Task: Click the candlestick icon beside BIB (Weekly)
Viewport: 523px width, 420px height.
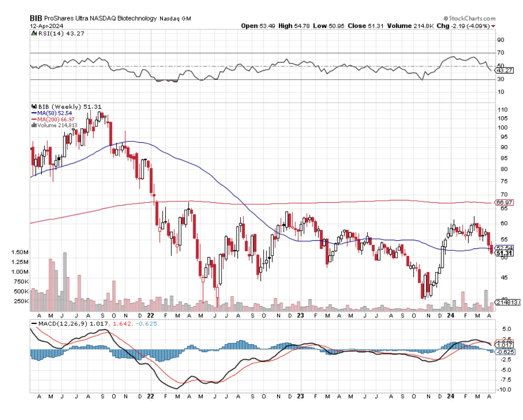Action: (34, 107)
